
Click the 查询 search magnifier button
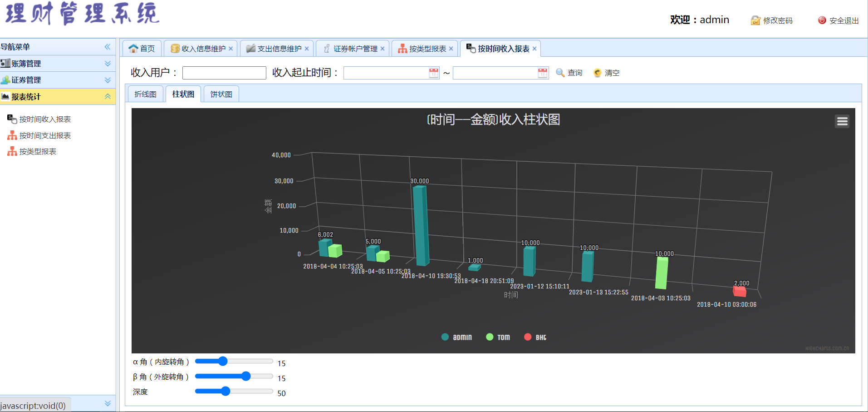coord(569,73)
